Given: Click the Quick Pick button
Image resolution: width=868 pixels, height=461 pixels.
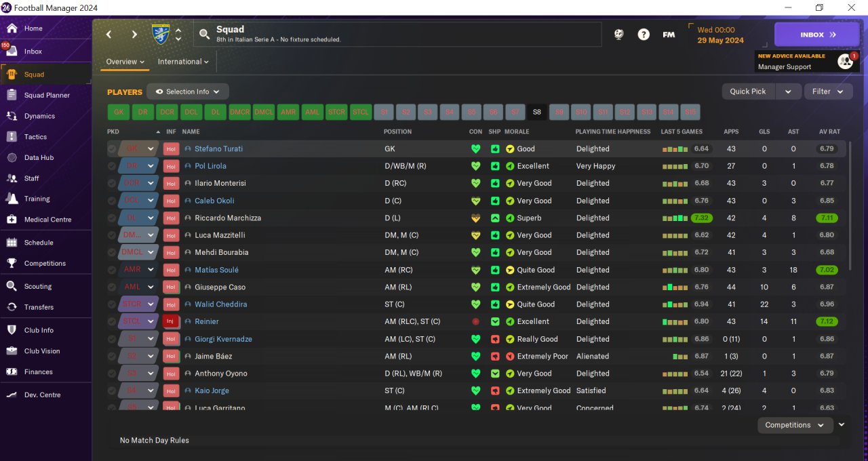Looking at the screenshot, I should 748,92.
